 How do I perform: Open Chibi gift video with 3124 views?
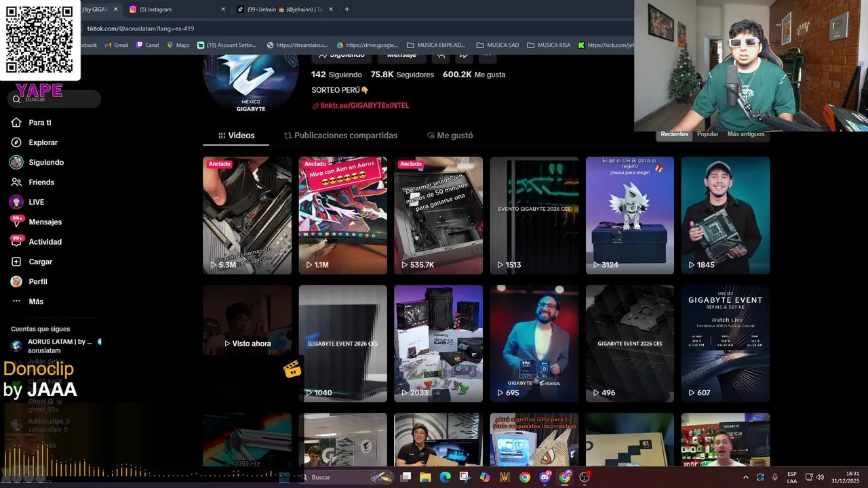pos(629,216)
